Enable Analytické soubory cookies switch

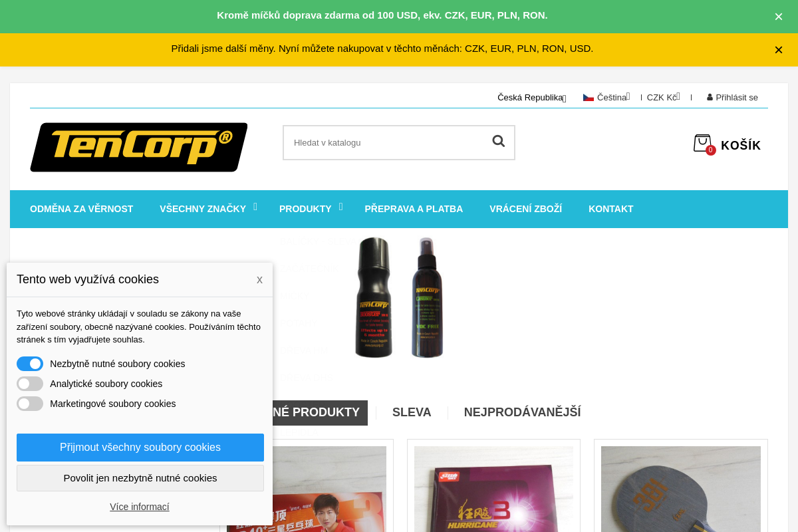coord(30,384)
